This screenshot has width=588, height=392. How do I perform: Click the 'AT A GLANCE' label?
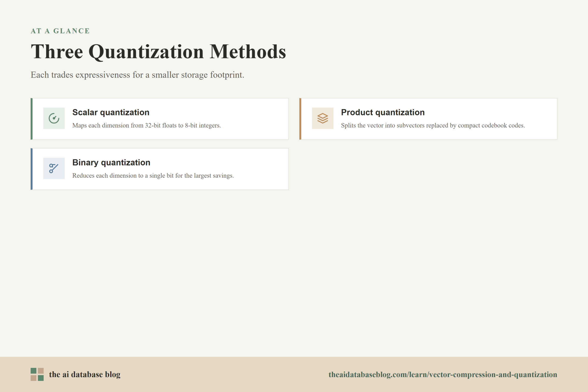pyautogui.click(x=60, y=31)
